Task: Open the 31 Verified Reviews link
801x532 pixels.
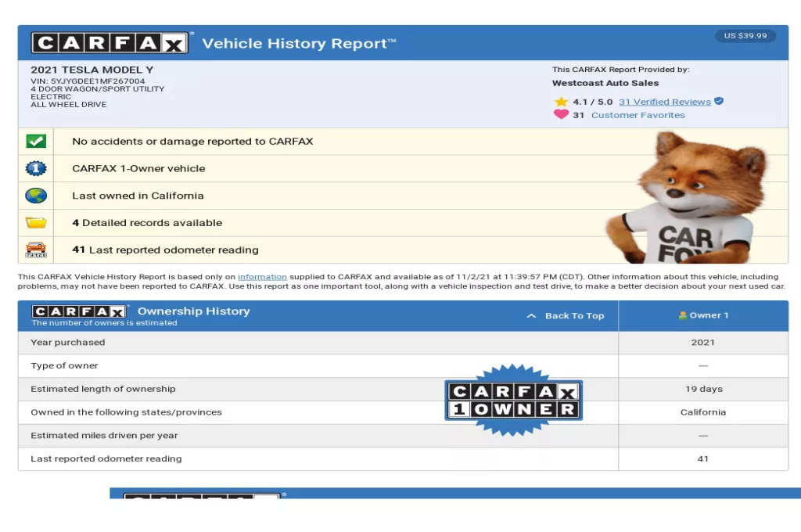Action: tap(664, 102)
